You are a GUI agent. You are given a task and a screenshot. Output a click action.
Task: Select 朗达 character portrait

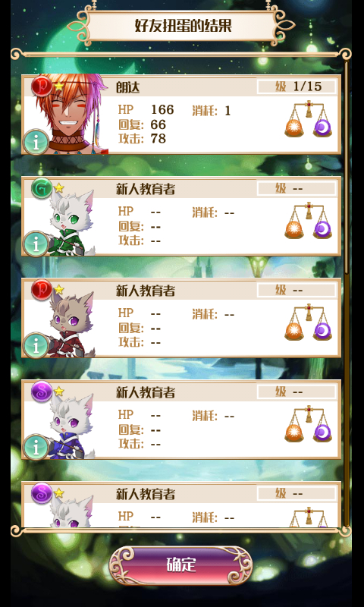pos(71,115)
